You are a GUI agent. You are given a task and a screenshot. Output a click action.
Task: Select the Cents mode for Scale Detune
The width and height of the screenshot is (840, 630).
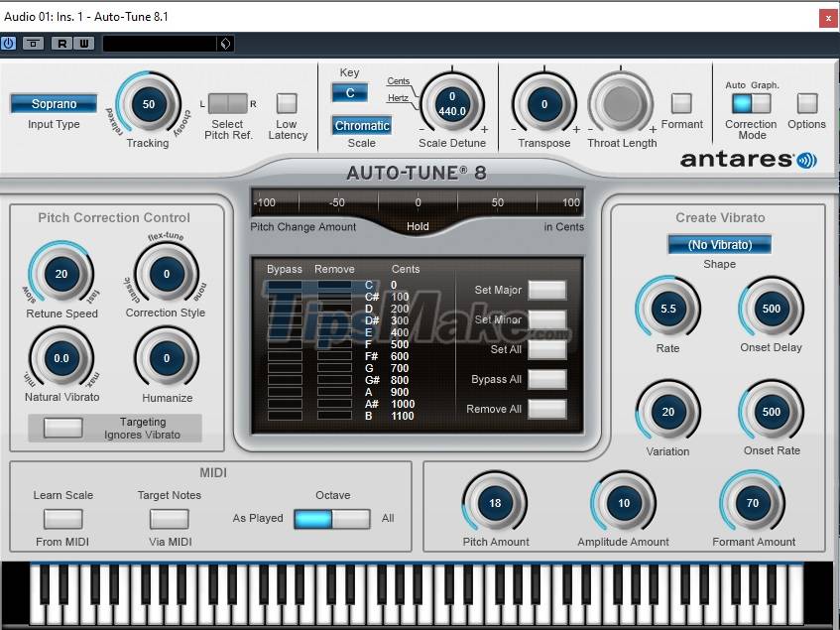397,82
